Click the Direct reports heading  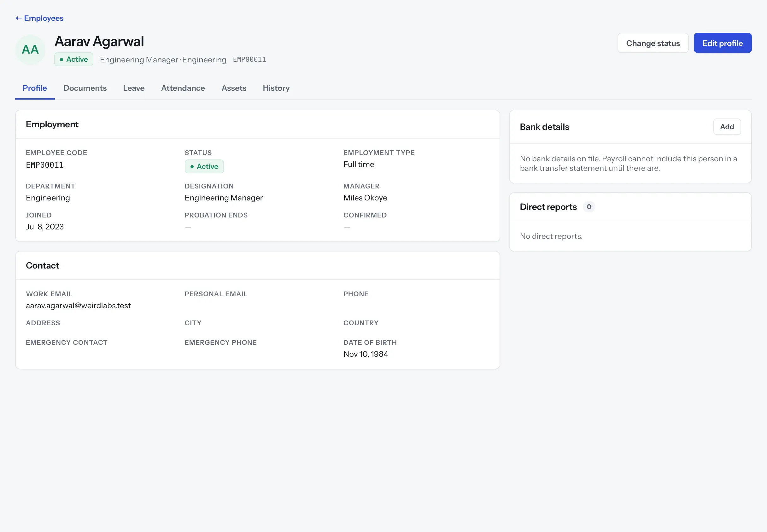coord(548,207)
